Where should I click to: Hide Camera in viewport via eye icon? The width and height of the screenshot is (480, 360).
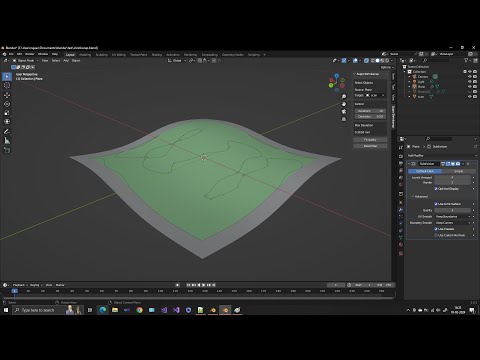(470, 77)
